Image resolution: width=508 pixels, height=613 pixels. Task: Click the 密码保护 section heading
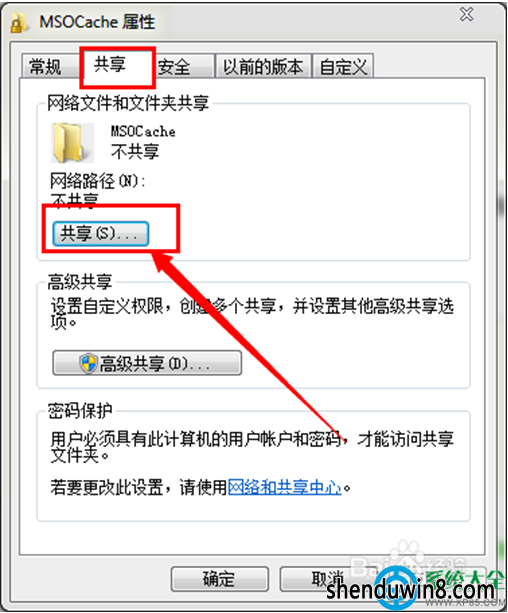(80, 411)
